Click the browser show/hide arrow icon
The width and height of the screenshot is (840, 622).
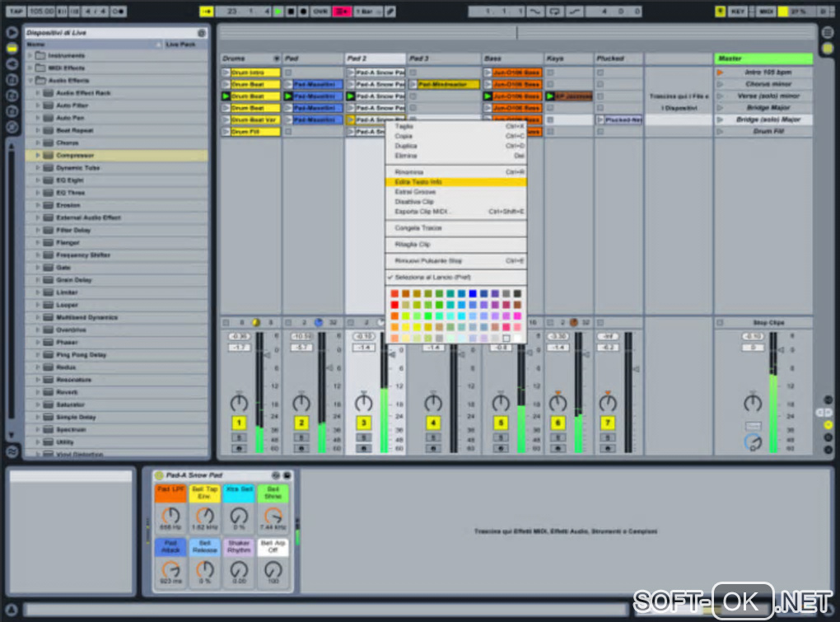point(12,33)
